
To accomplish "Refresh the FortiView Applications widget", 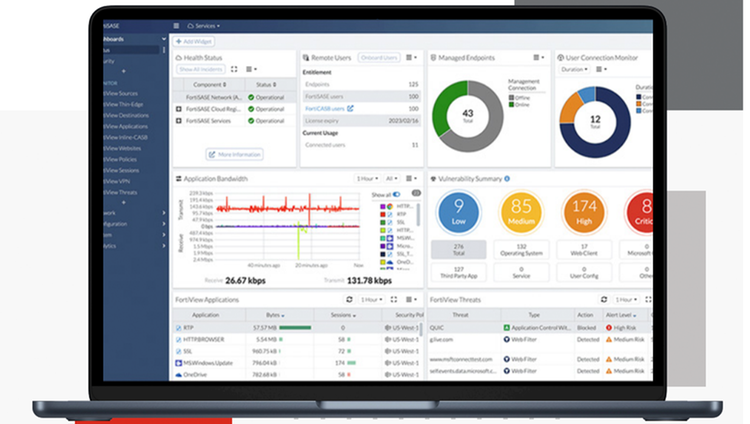I will click(349, 300).
